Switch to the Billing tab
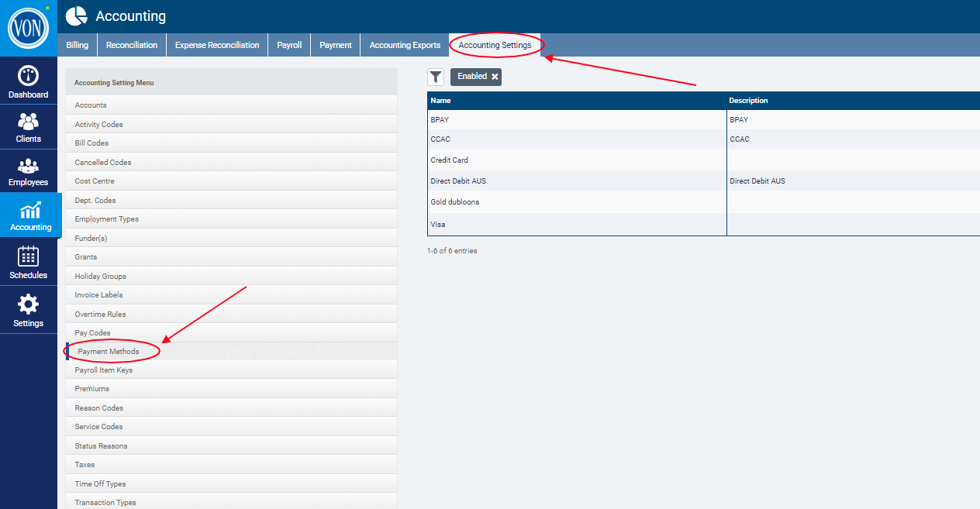Image resolution: width=980 pixels, height=509 pixels. (x=77, y=45)
